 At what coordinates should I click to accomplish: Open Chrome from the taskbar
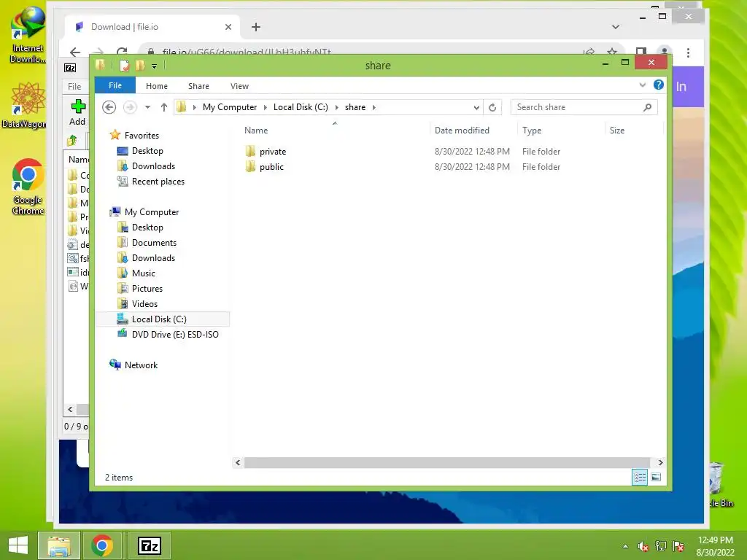(x=101, y=545)
